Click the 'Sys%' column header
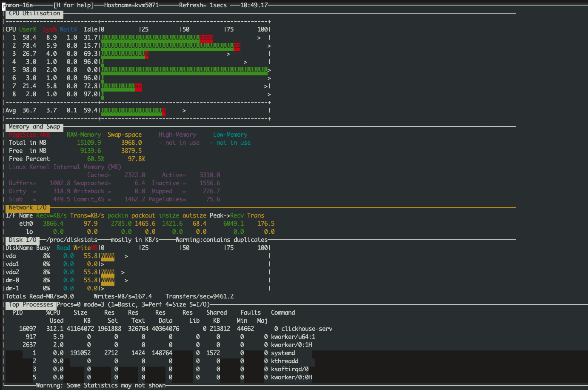The height and width of the screenshot is (390, 588). click(x=50, y=29)
